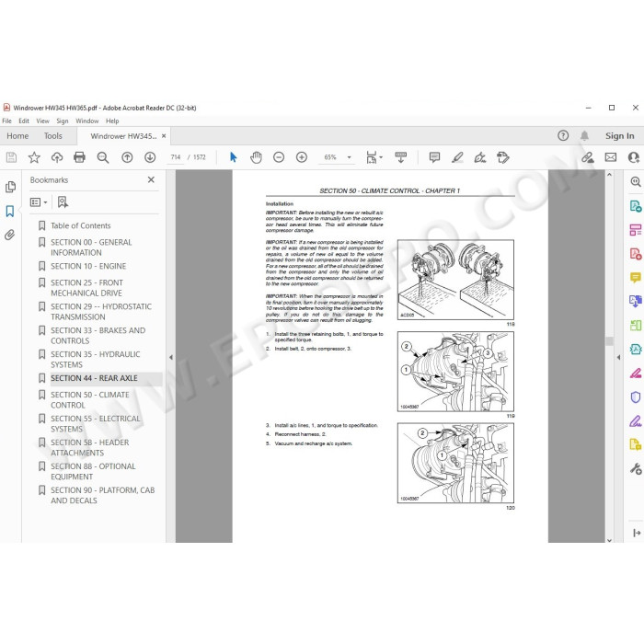Close the Windrower HW345 document tab
The height and width of the screenshot is (644, 644).
click(x=164, y=136)
